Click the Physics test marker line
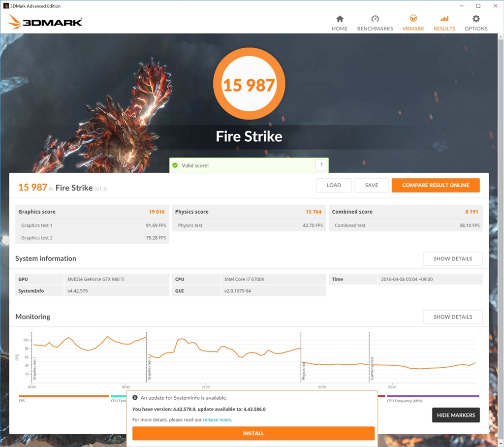The image size is (504, 447). tap(301, 357)
